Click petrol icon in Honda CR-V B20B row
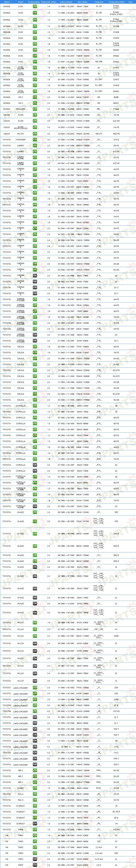 coord(35,97)
